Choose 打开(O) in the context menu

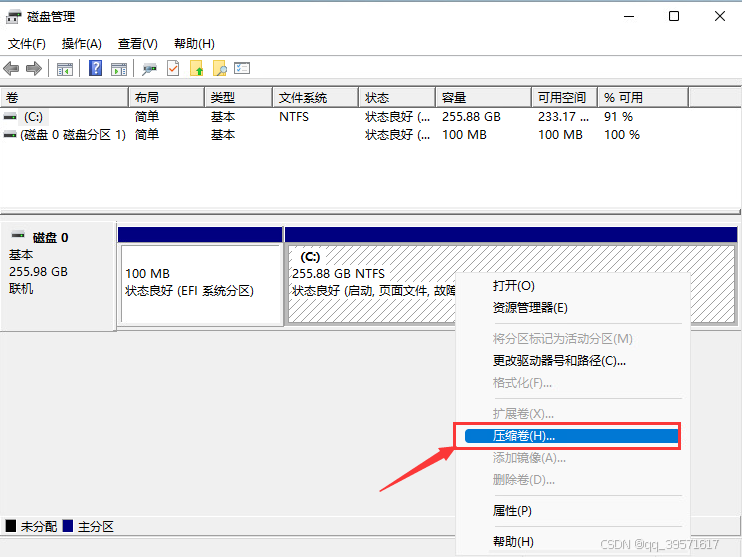point(573,286)
